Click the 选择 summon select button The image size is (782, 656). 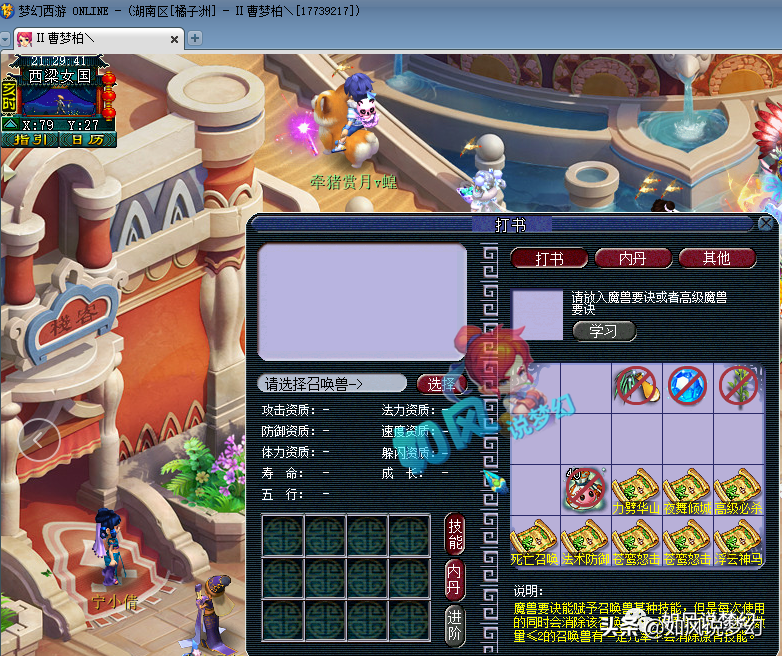pos(441,384)
